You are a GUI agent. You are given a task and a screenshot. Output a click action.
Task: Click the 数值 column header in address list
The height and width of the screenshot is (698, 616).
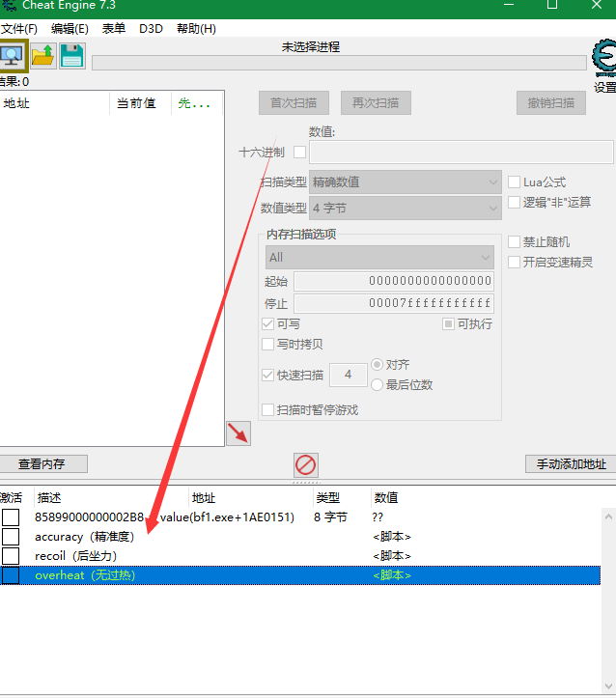(x=386, y=498)
